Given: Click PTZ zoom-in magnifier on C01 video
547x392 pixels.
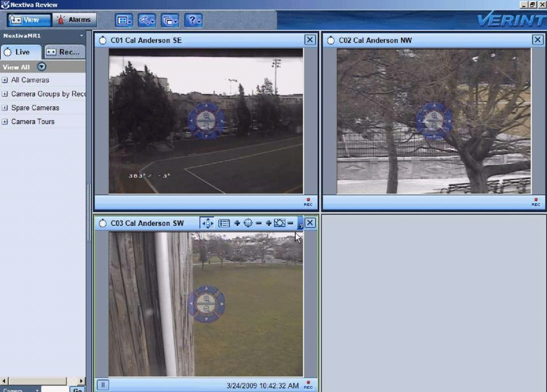Looking at the screenshot, I should [x=206, y=116].
